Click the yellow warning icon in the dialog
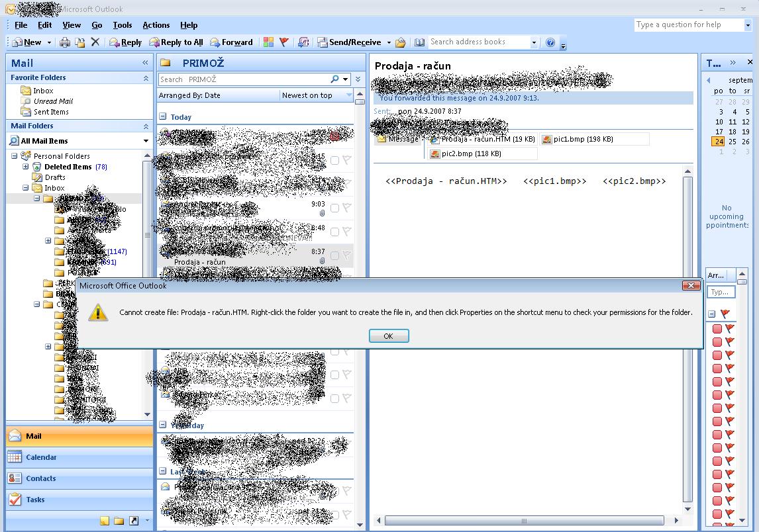Screen dimensions: 759x532 click(x=98, y=312)
